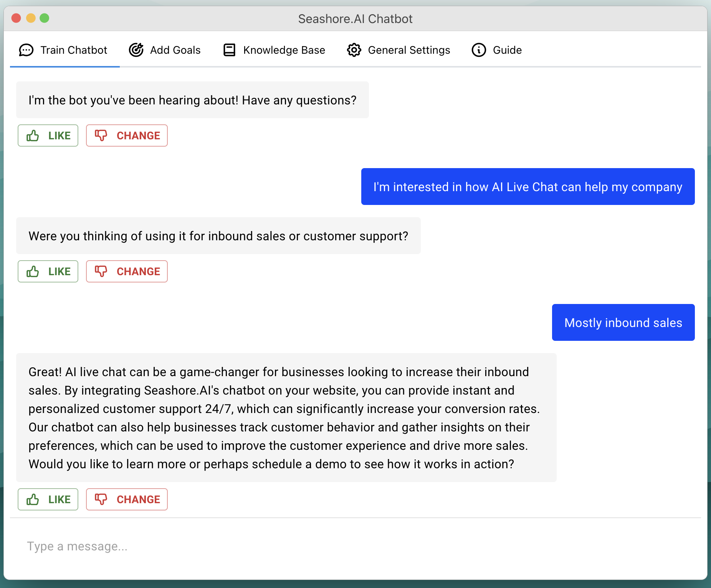
Task: Click the Add Goals target icon
Action: 136,50
